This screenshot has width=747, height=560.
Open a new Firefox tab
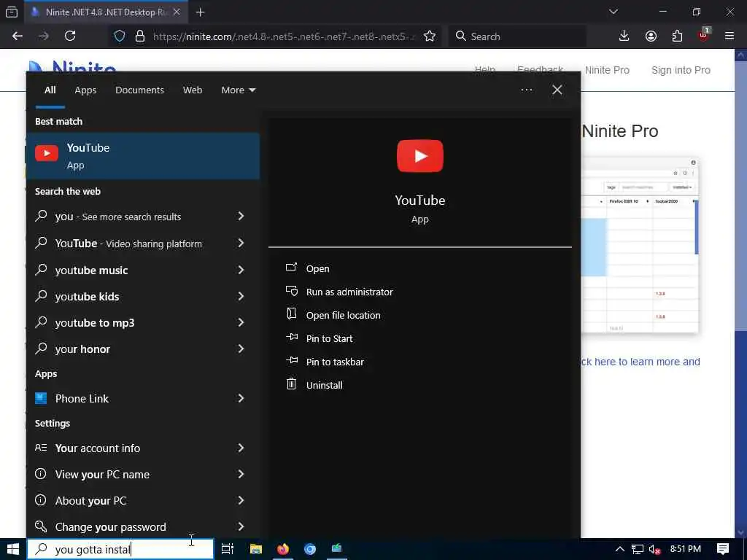[200, 12]
